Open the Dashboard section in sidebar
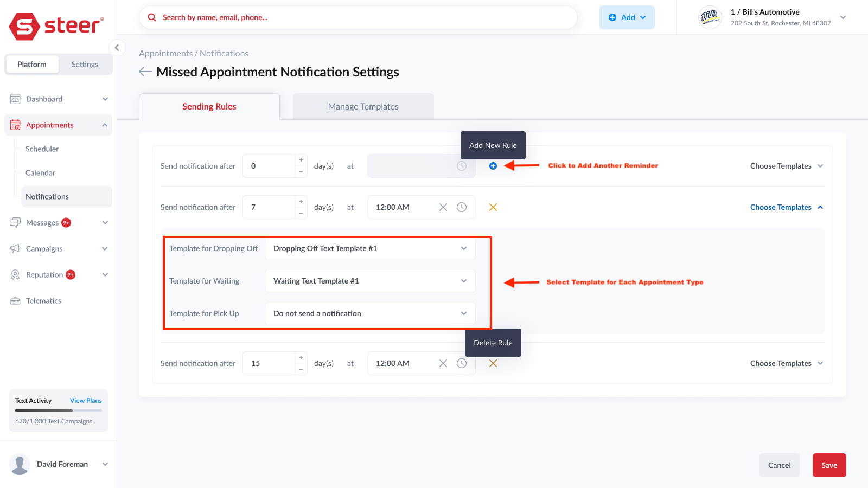Screen dimensions: 868x488 16,99
